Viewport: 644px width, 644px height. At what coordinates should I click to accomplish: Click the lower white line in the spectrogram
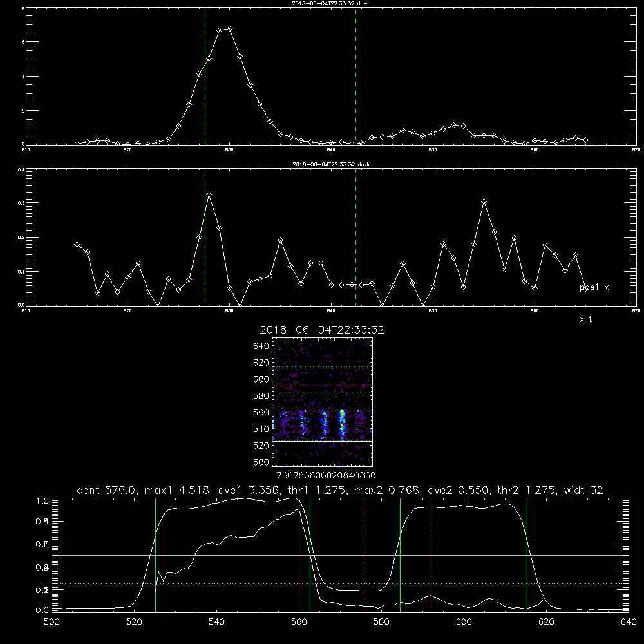(322, 441)
